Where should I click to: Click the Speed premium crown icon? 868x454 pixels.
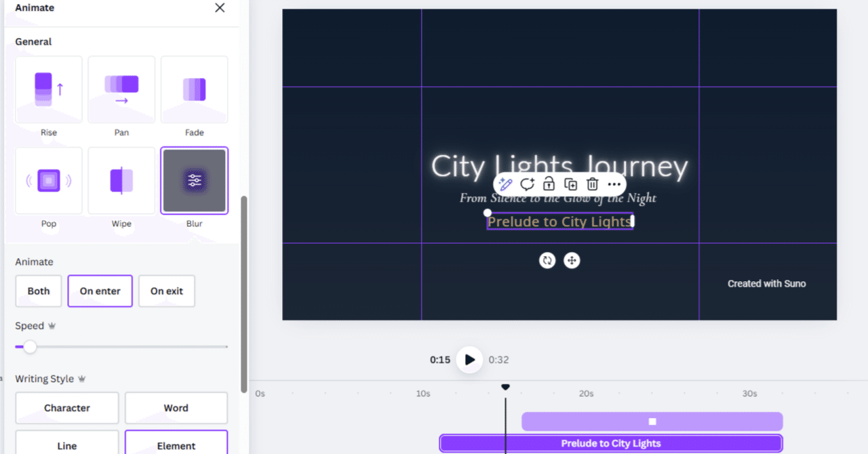coord(52,326)
